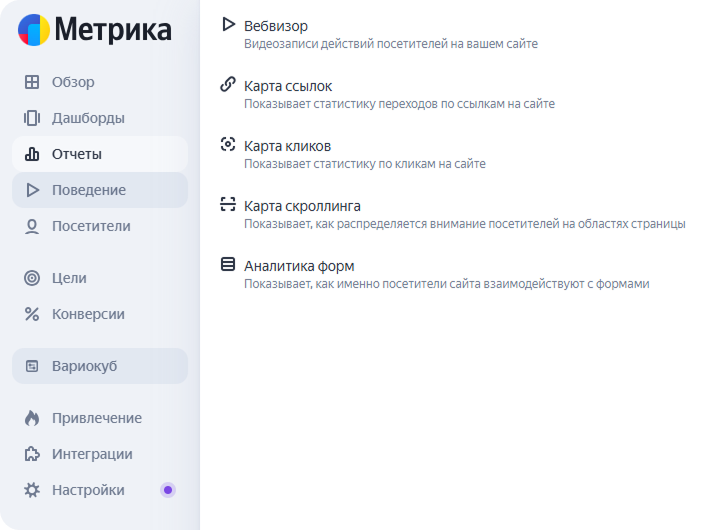Image resolution: width=713 pixels, height=530 pixels.
Task: Select the Вариокуб sidebar icon
Action: coord(32,366)
